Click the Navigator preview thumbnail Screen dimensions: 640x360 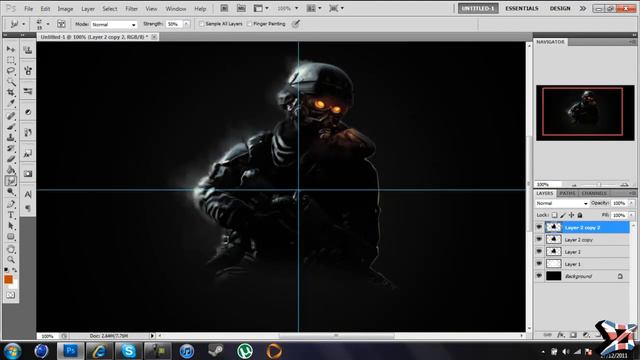coord(585,113)
